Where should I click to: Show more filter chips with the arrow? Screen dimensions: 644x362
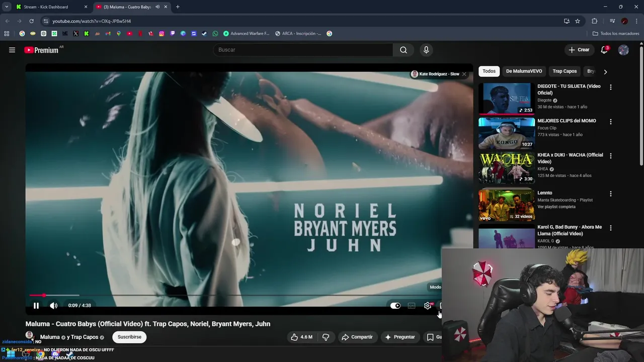(x=605, y=71)
